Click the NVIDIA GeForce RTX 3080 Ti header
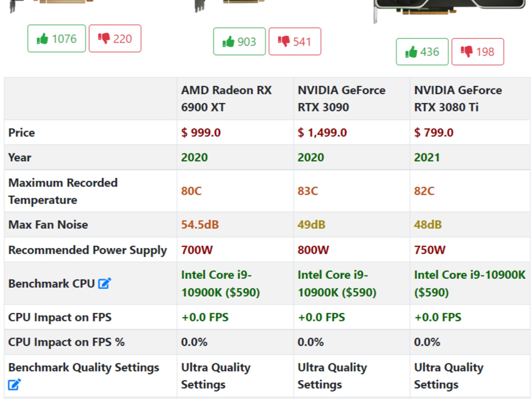 tap(458, 99)
